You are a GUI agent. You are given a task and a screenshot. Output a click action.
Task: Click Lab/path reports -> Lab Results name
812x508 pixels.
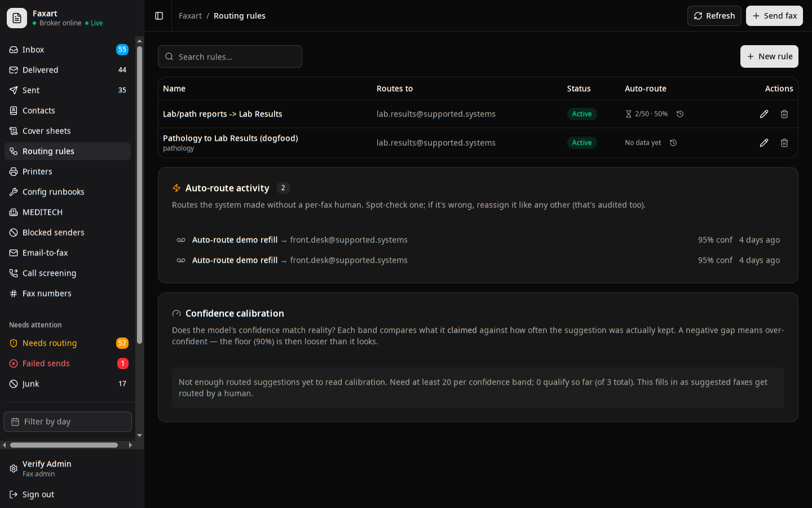(223, 114)
